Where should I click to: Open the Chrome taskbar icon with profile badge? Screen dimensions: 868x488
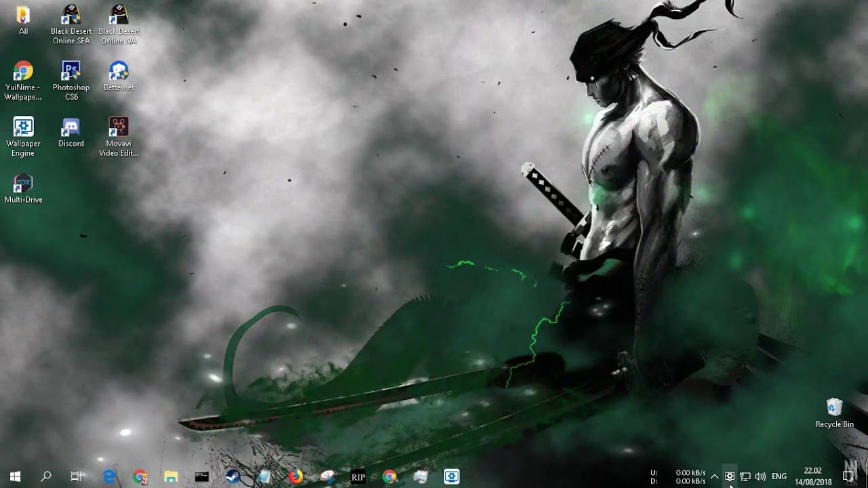(x=140, y=476)
